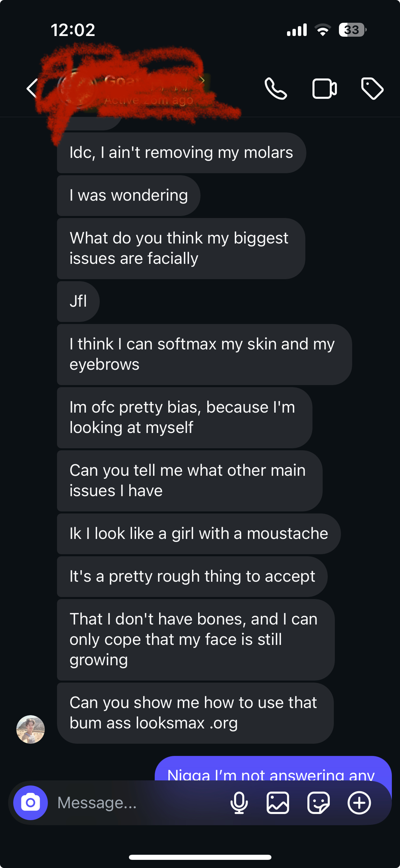Open the camera from the message bar
This screenshot has width=400, height=868.
tap(31, 803)
